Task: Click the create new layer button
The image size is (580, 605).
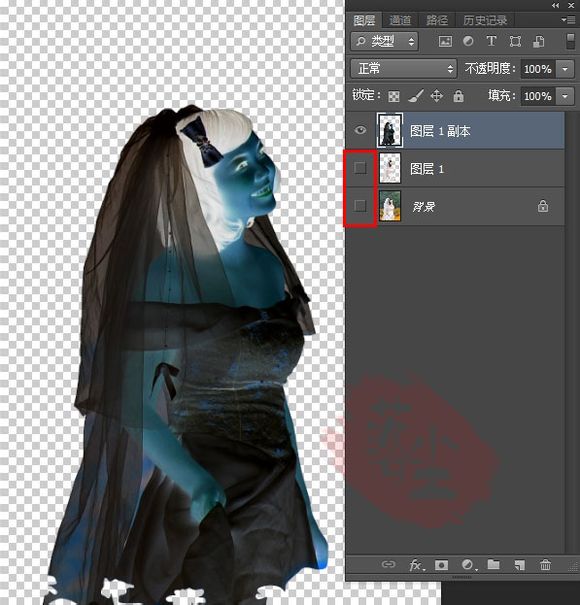Action: tap(519, 565)
